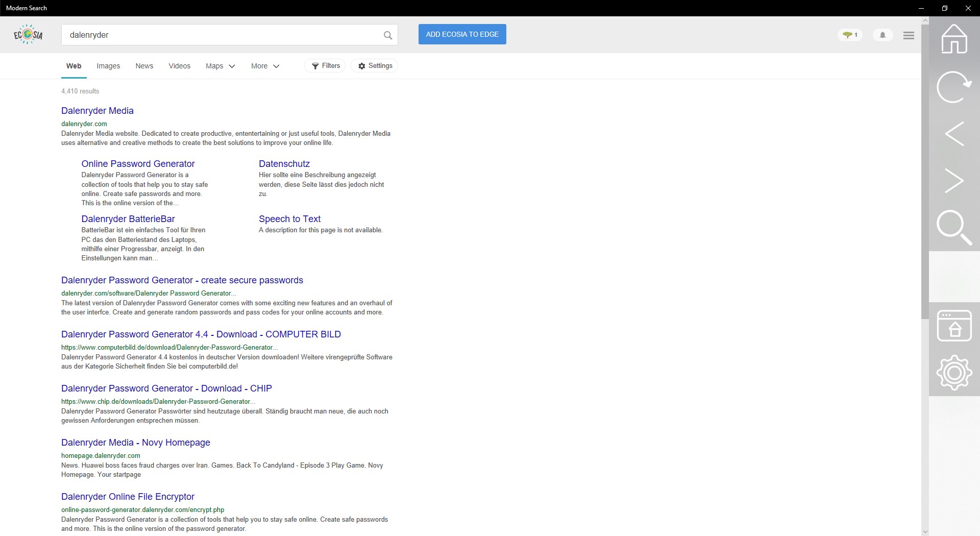The height and width of the screenshot is (536, 980).
Task: Open 'create secure passwords' result link
Action: 182,280
